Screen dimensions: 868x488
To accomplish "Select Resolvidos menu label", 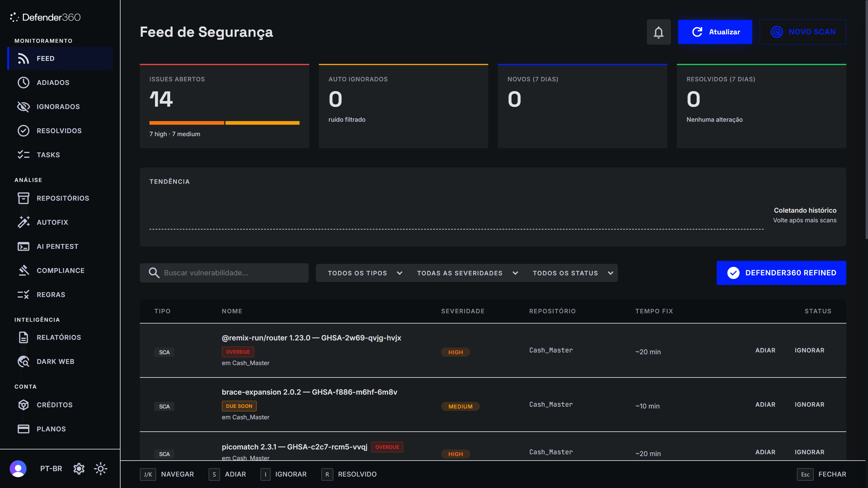I will pos(59,131).
